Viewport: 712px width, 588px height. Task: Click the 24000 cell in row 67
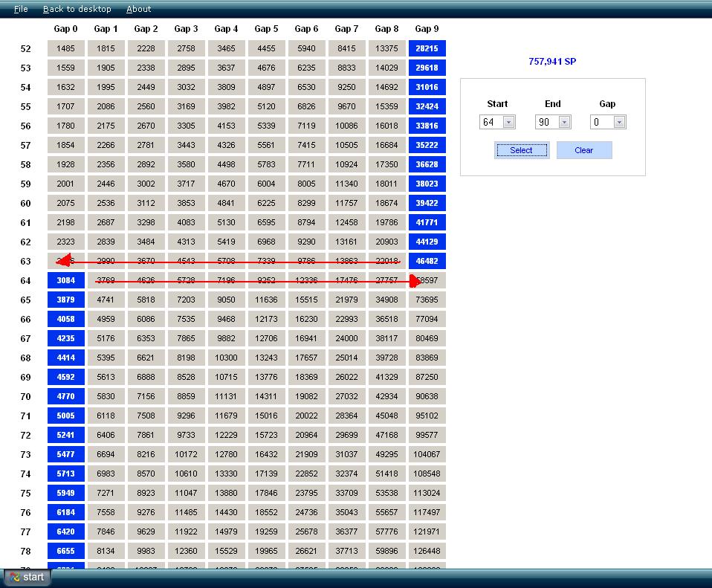pos(346,338)
